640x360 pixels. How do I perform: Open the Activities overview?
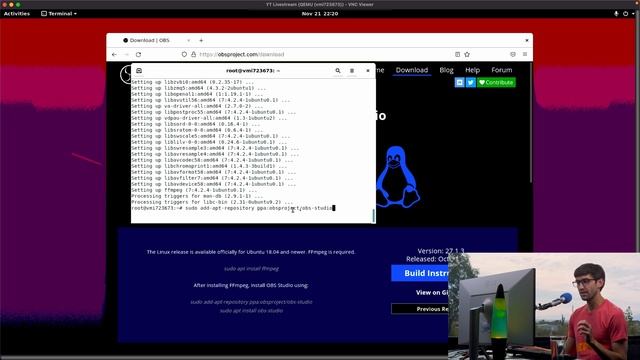click(17, 13)
